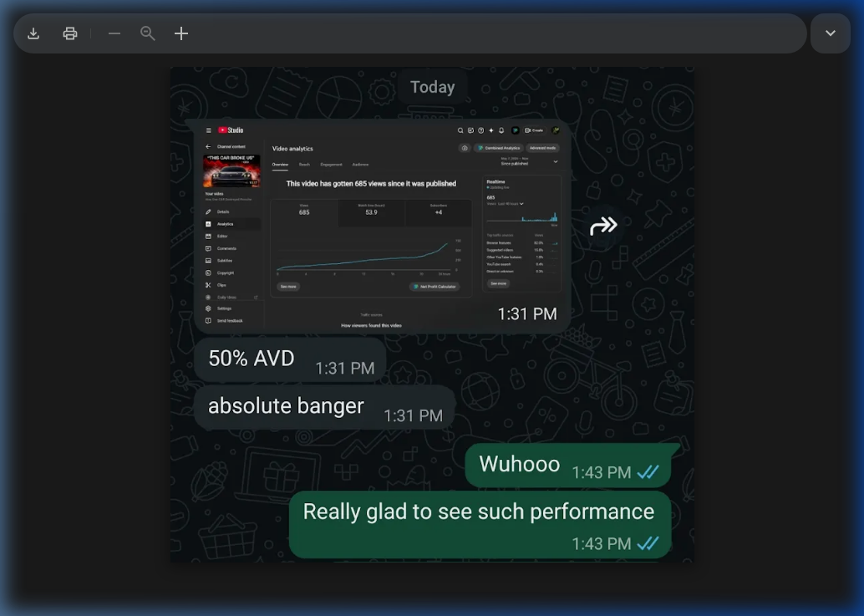The image size is (864, 616).
Task: Select the 'absolute banger' message text
Action: point(286,406)
